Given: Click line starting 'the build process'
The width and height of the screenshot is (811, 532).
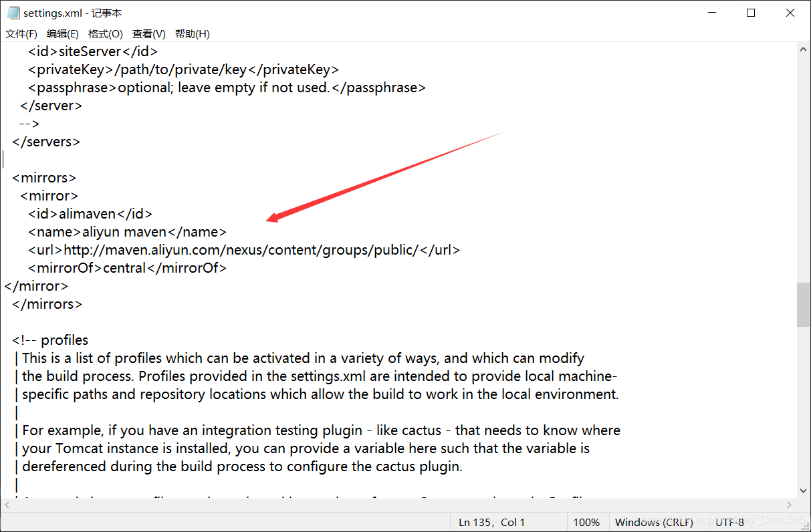Looking at the screenshot, I should coord(316,376).
